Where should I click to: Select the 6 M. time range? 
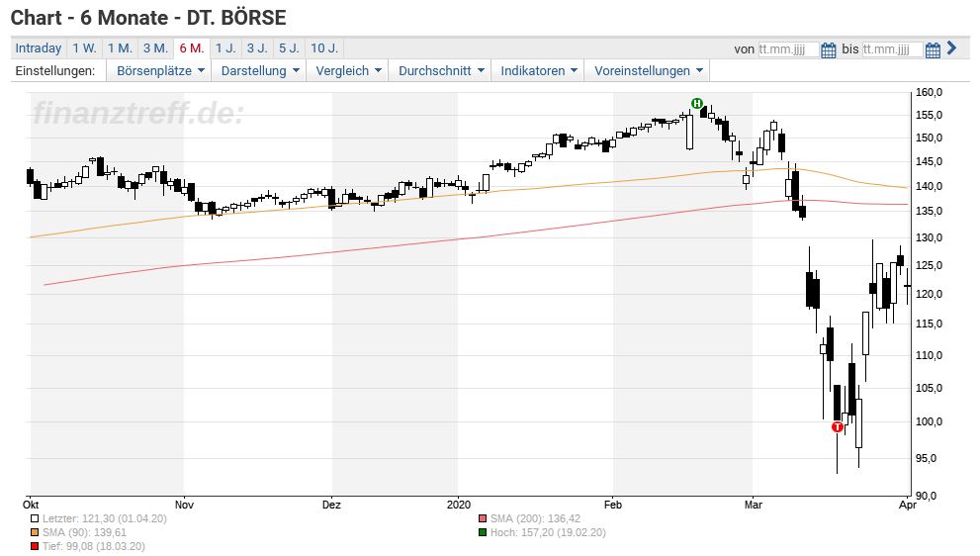coord(192,48)
